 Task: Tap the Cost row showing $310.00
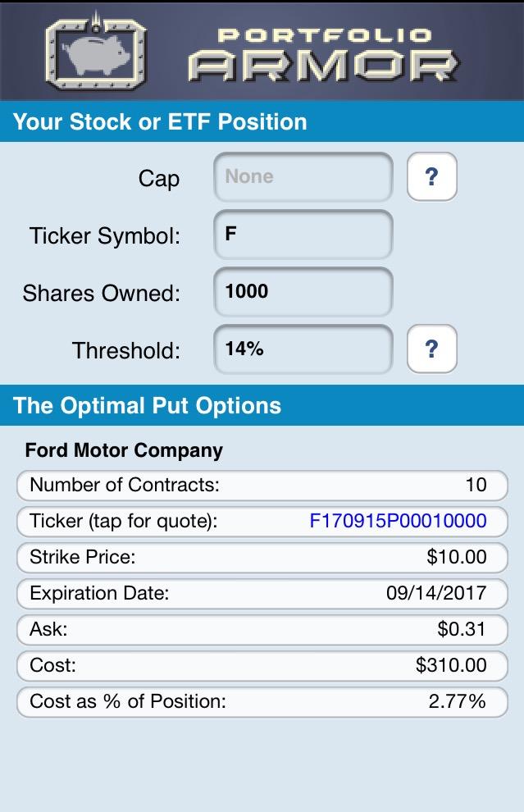[x=262, y=665]
